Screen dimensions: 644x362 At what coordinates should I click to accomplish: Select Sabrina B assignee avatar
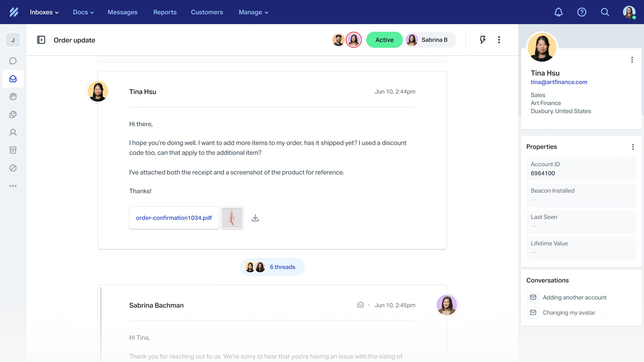coord(411,40)
